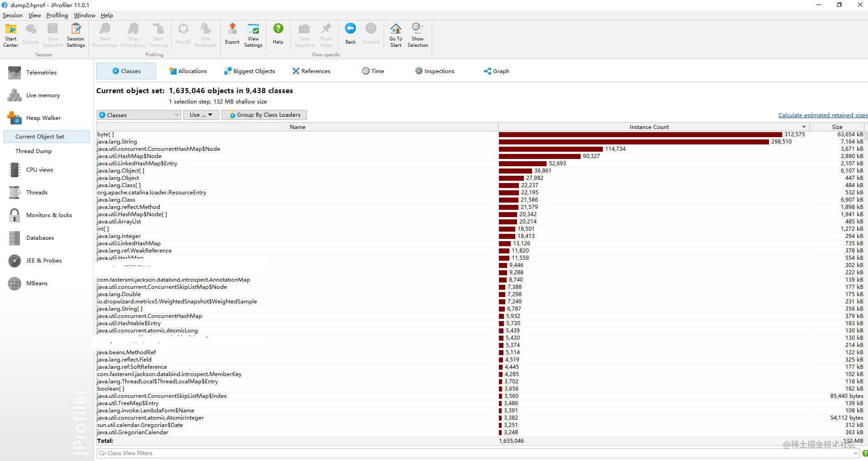Switch to Biggest Objects tab

tap(250, 71)
